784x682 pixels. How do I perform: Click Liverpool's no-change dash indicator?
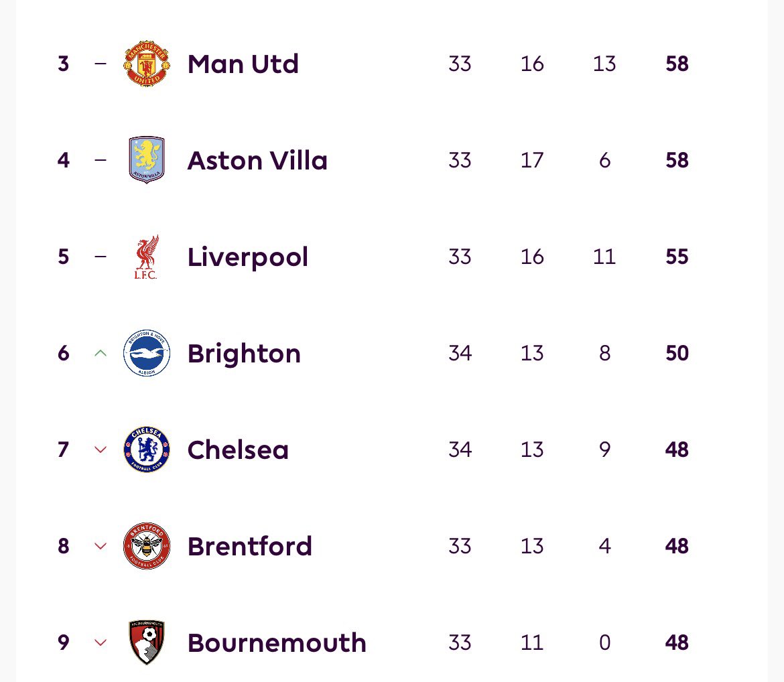tap(101, 257)
